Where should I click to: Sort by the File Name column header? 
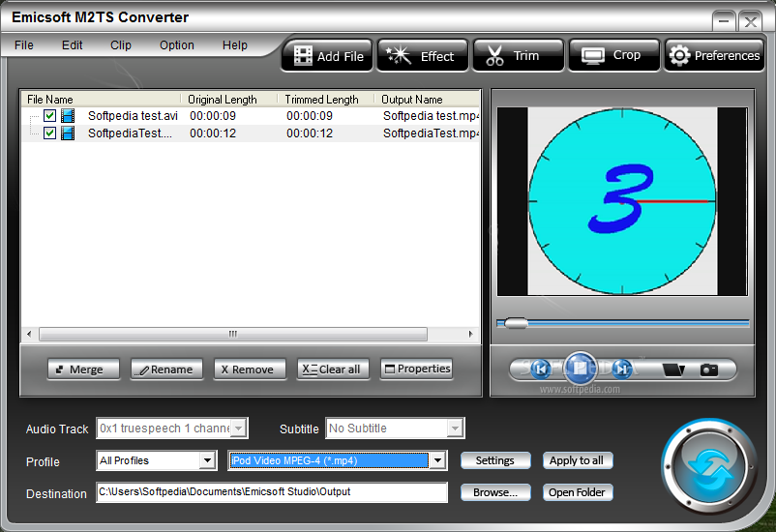click(102, 100)
